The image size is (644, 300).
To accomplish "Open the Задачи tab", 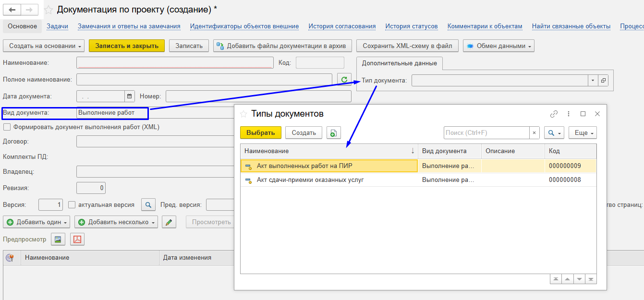I will [57, 26].
